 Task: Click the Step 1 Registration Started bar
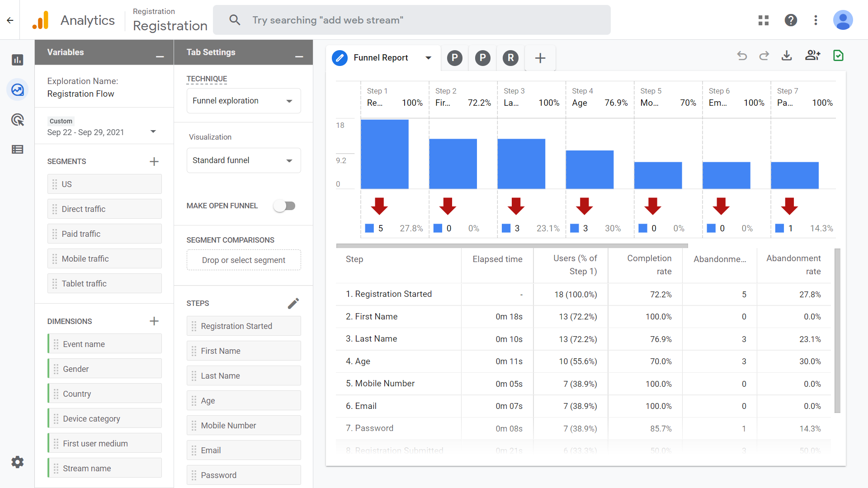[x=384, y=154]
